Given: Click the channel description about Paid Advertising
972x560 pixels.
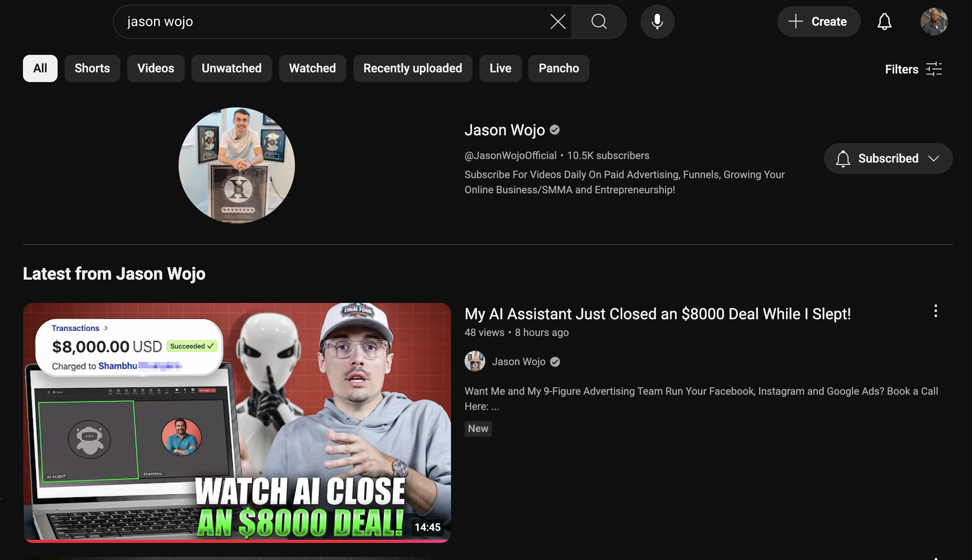Looking at the screenshot, I should (625, 182).
